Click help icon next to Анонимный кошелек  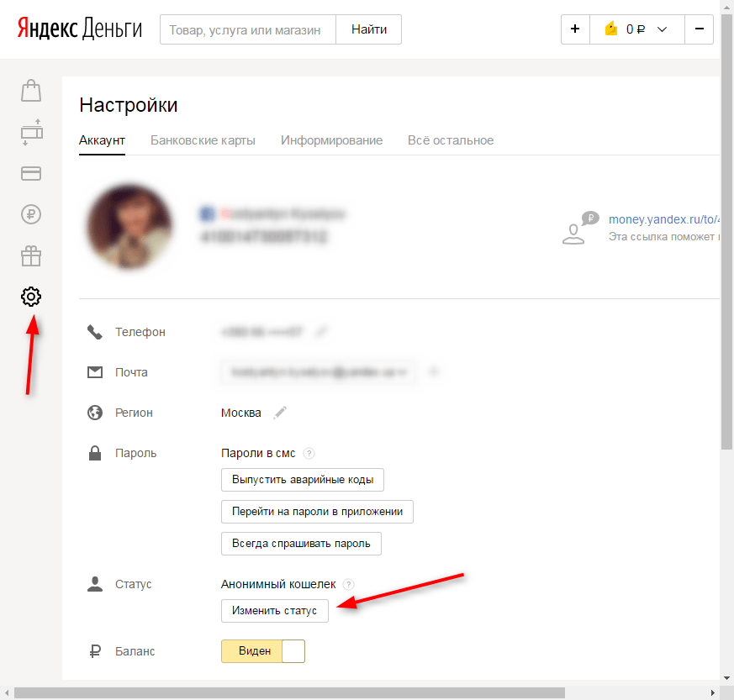[x=349, y=584]
